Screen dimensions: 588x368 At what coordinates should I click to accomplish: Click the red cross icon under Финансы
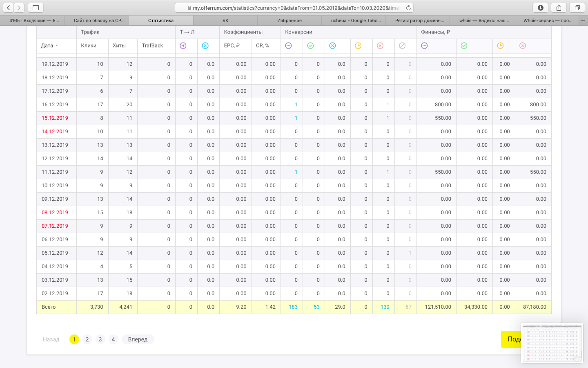coord(523,46)
